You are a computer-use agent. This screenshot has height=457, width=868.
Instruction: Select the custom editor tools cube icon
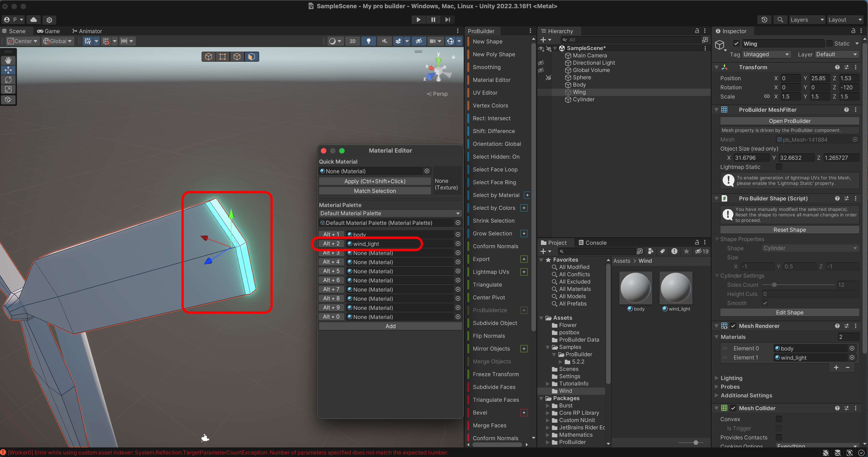8,100
